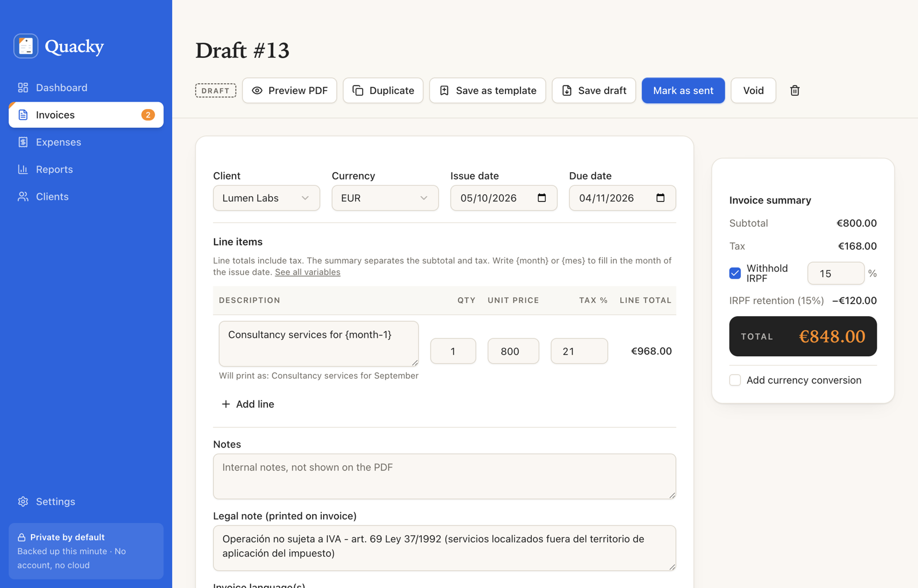
Task: Click the Qty input showing 1
Action: point(453,351)
